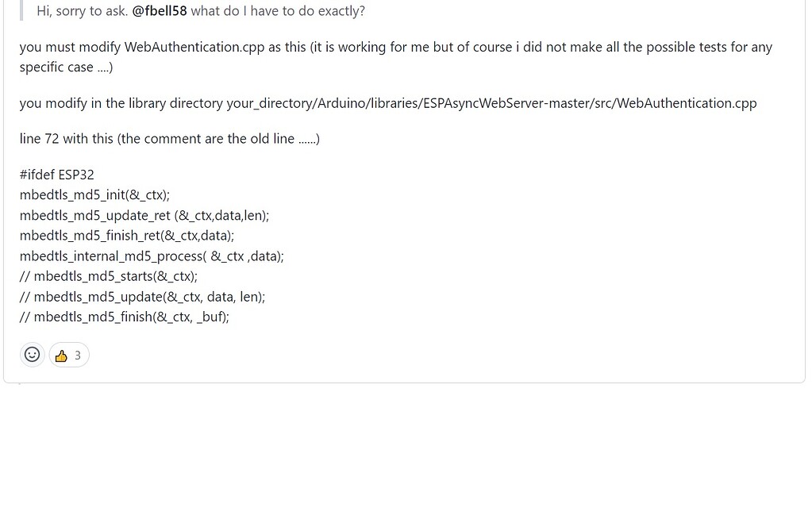Image resolution: width=812 pixels, height=515 pixels.
Task: Open the add reaction smiley picker
Action: (32, 355)
